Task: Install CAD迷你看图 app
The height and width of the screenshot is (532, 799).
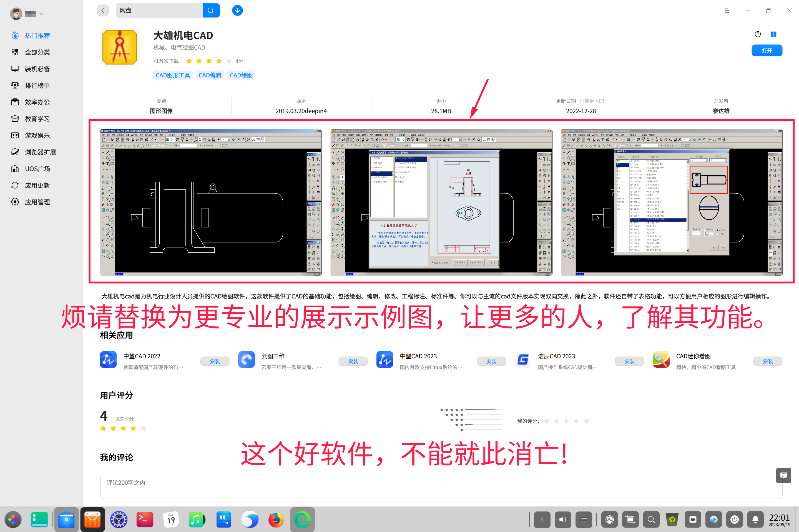Action: click(x=767, y=361)
